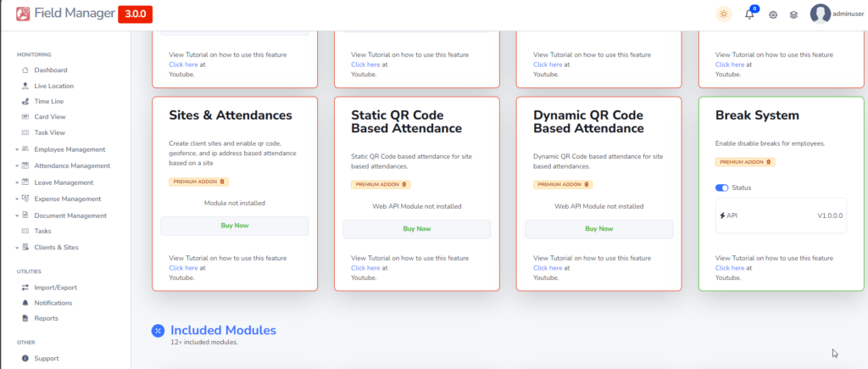Click the V1.0.0.0 API version text

click(x=830, y=215)
